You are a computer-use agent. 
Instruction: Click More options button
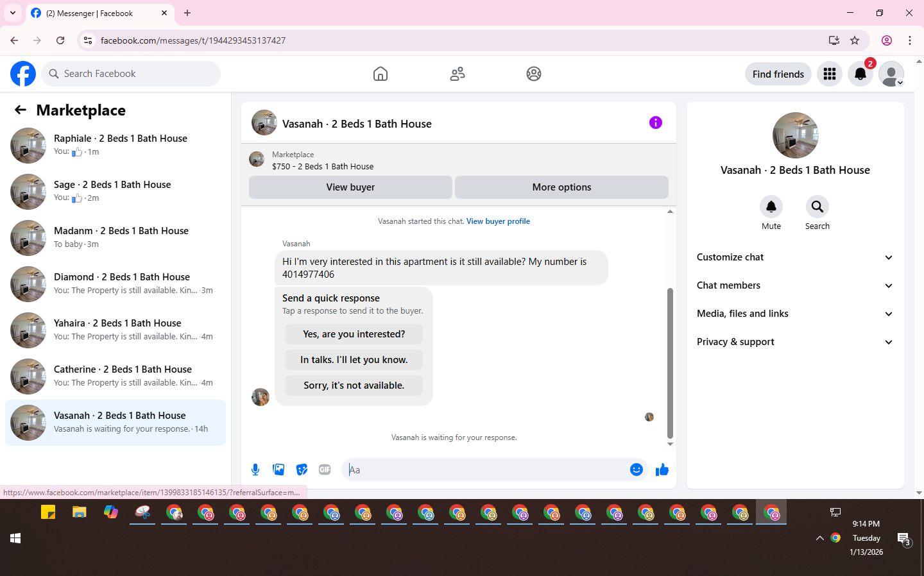(561, 187)
